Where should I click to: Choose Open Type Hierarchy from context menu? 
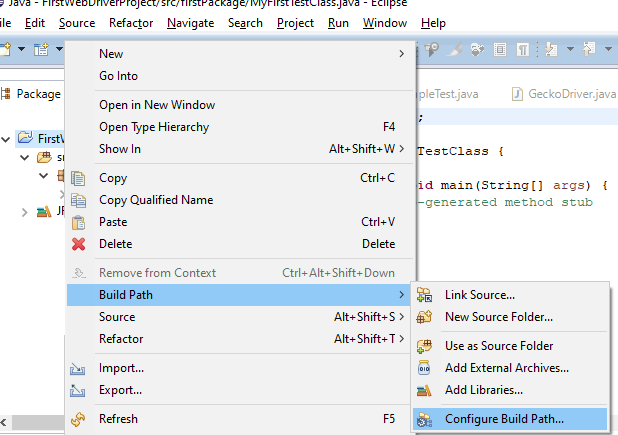coord(154,127)
